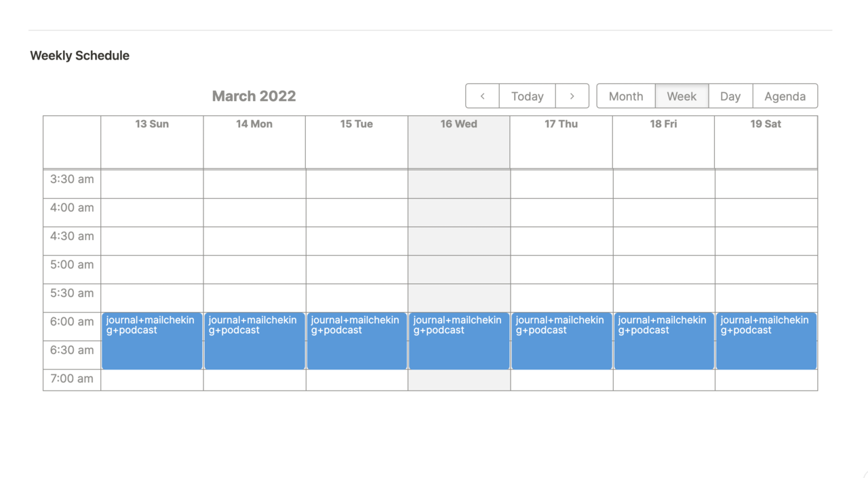Image resolution: width=868 pixels, height=478 pixels.
Task: Go to next week with right chevron
Action: coord(572,96)
